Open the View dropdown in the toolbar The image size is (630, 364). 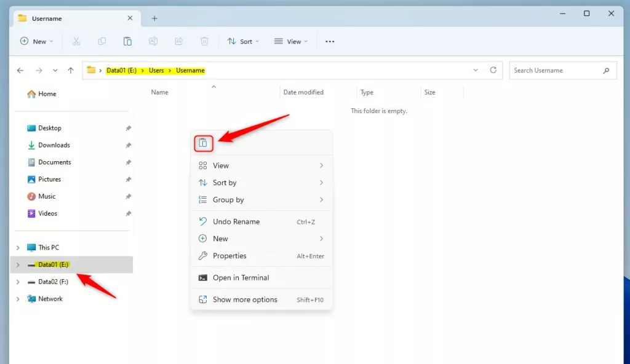291,41
